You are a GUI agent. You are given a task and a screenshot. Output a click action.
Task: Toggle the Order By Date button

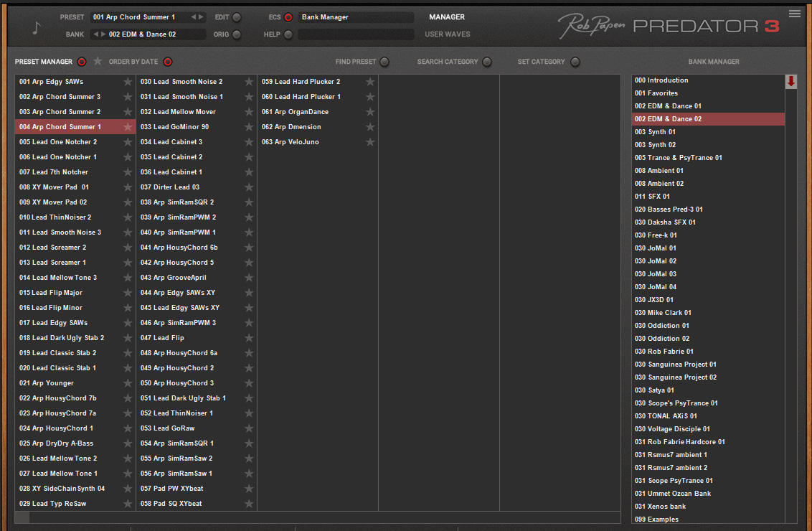[x=168, y=62]
